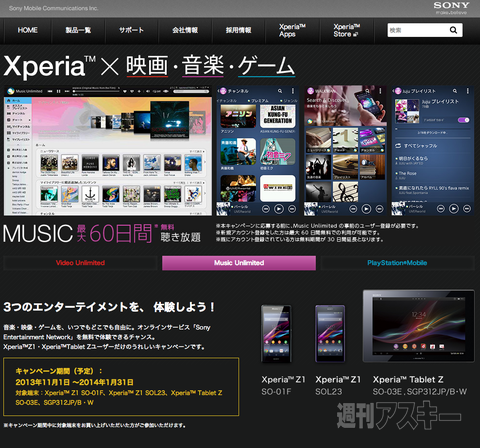The height and width of the screenshot is (448, 480).
Task: Open Xperia Apps navigation item
Action: [x=292, y=30]
